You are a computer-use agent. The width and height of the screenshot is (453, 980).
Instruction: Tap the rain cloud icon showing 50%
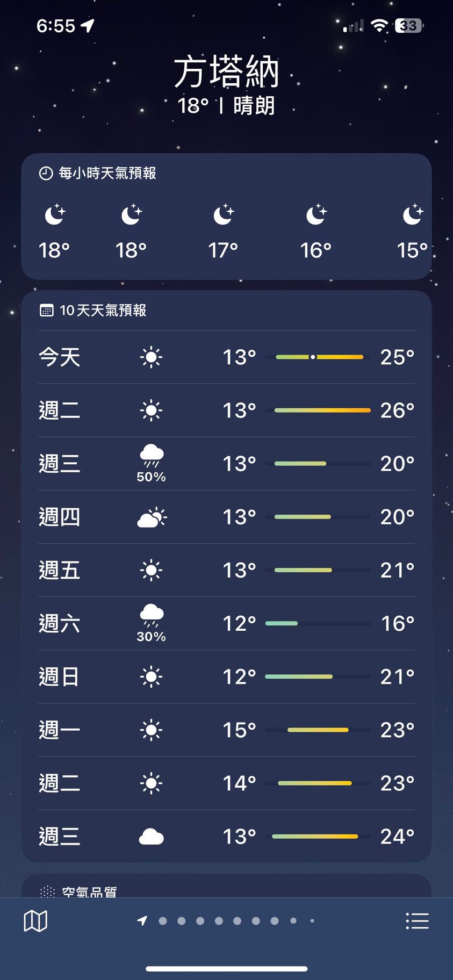(152, 456)
